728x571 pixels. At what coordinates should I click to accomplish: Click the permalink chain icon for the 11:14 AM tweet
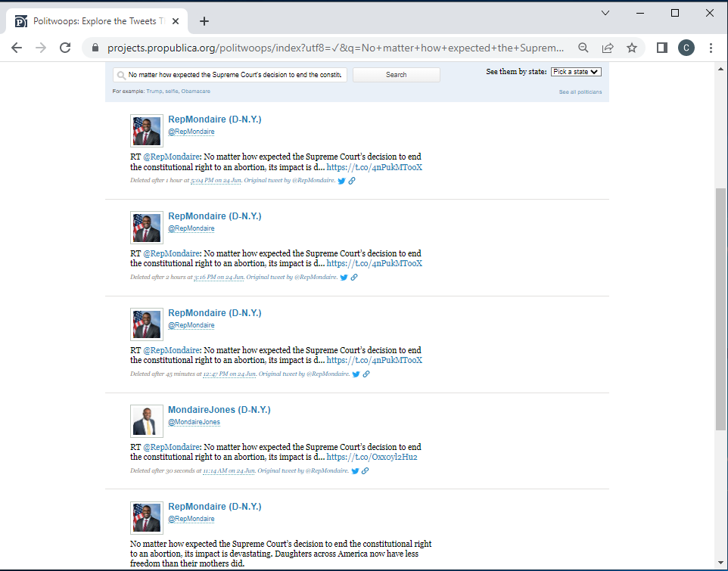pos(366,471)
